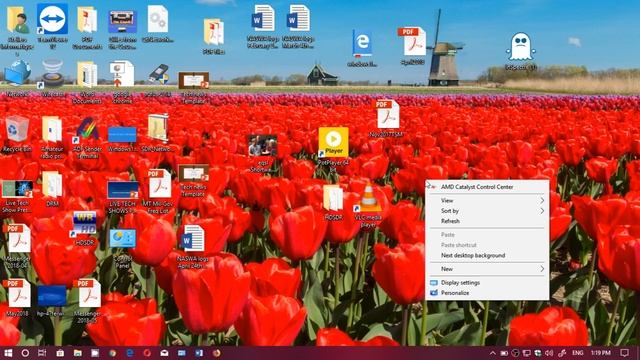Open AMD Catalyst Control Center from context menu

(x=477, y=187)
